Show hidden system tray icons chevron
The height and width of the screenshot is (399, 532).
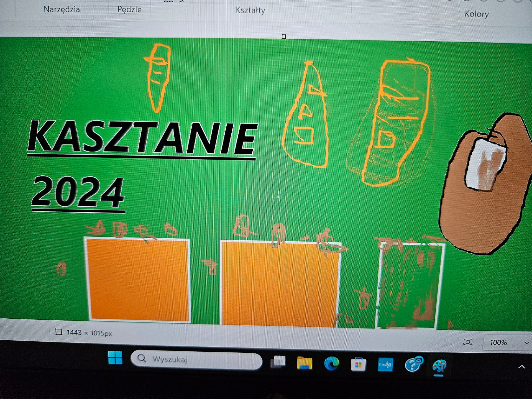click(x=521, y=367)
